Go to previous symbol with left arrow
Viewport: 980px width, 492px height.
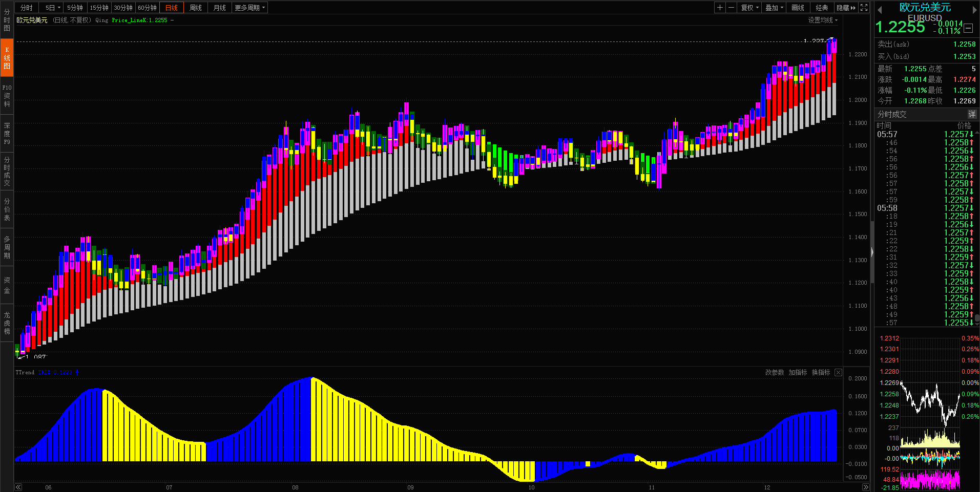click(x=880, y=10)
